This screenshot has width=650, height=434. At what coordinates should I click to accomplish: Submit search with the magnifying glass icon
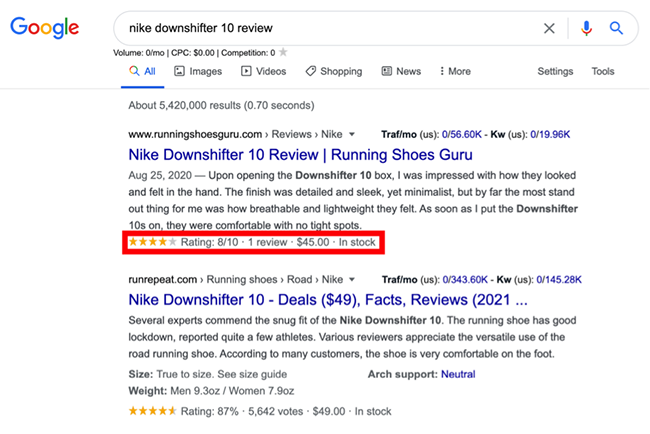(x=616, y=28)
